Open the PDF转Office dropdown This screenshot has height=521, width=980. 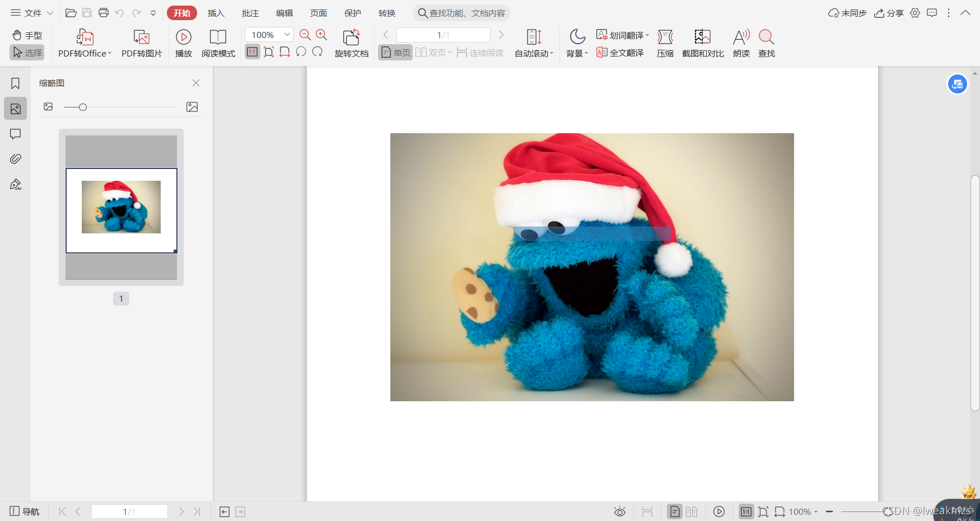pyautogui.click(x=85, y=44)
